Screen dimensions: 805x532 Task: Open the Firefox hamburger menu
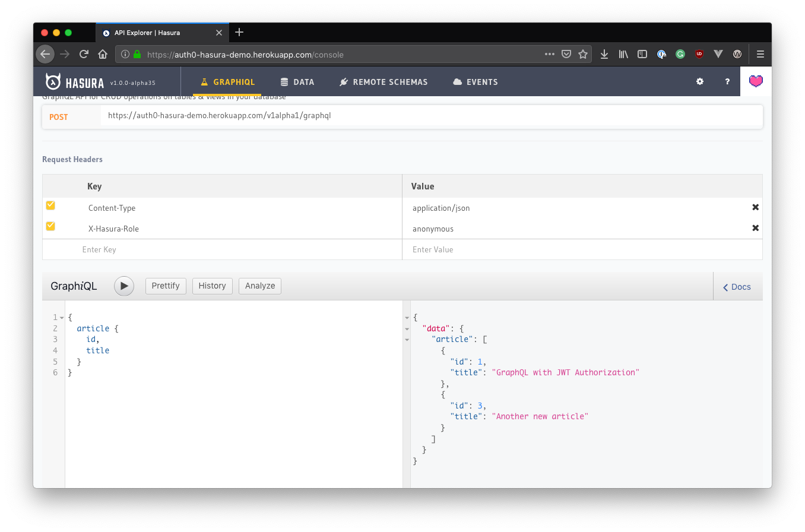pos(760,54)
